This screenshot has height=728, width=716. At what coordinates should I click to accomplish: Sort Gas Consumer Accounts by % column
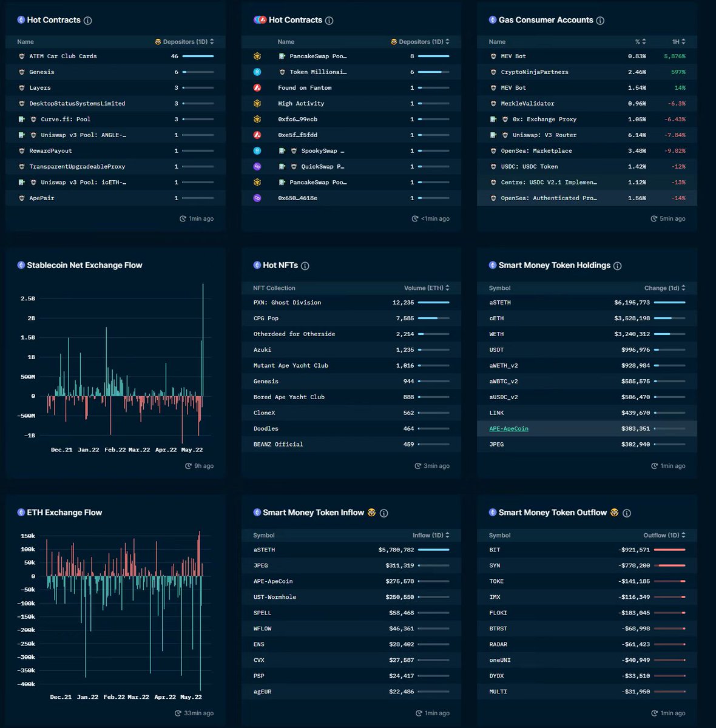point(640,42)
